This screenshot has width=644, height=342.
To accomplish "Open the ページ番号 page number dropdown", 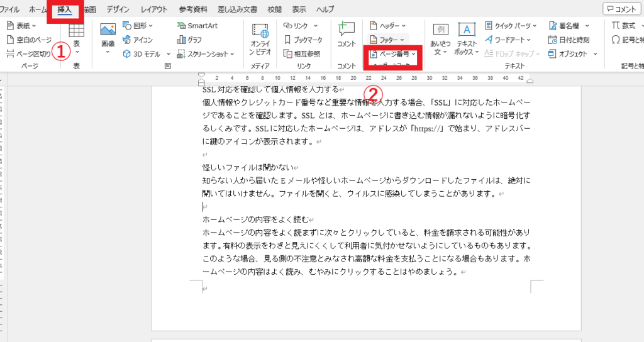I will (x=392, y=54).
